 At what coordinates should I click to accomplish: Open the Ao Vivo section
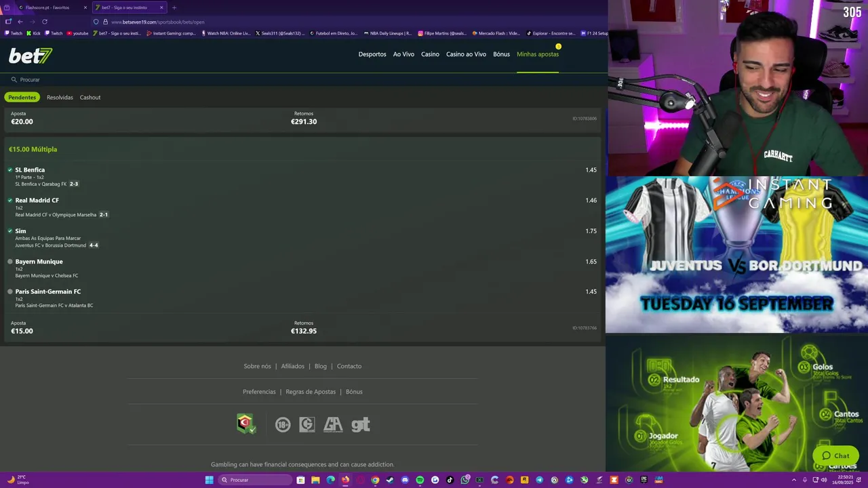(403, 54)
